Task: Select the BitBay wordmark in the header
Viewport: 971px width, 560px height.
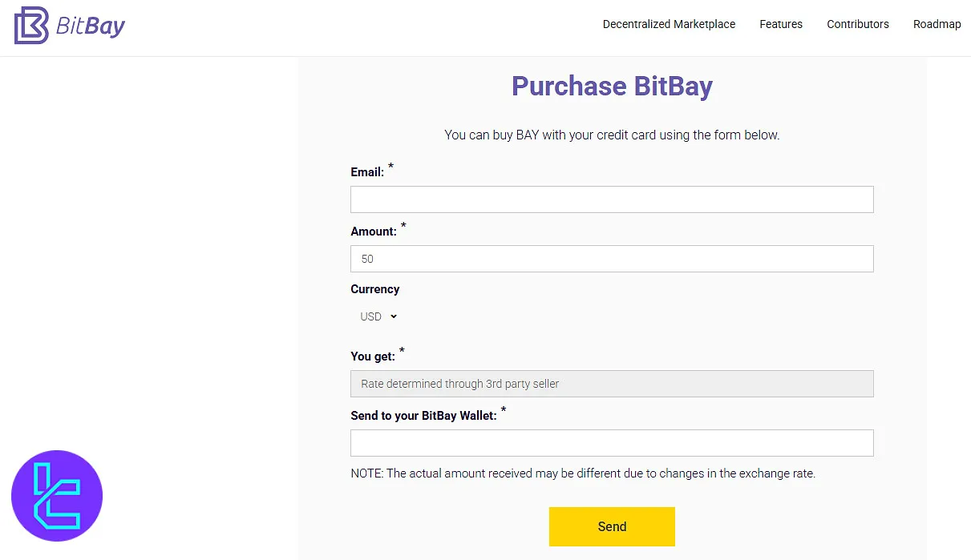Action: point(90,25)
